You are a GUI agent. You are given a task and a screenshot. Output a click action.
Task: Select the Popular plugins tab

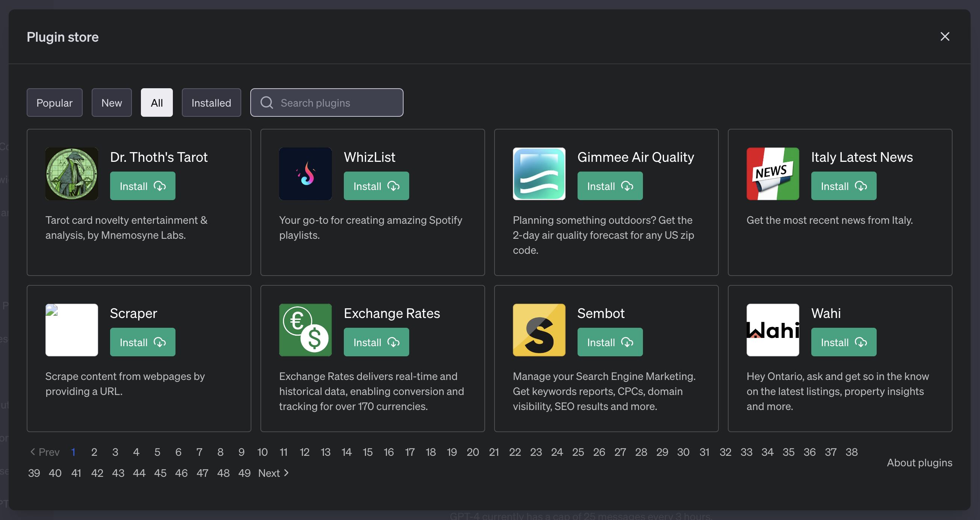tap(54, 102)
